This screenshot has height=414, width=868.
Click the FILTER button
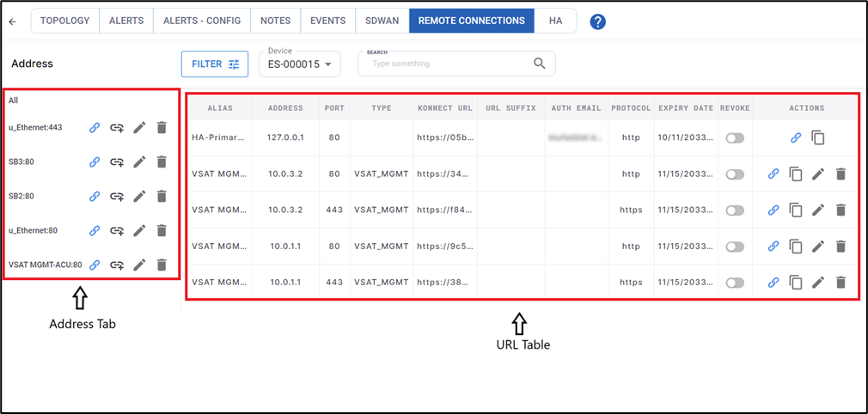(x=215, y=64)
